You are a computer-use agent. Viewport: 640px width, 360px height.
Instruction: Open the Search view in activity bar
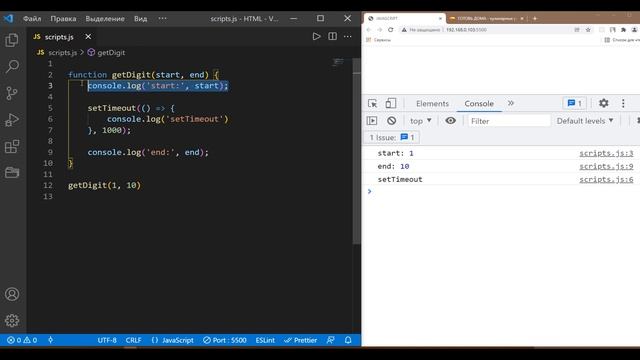(12, 66)
